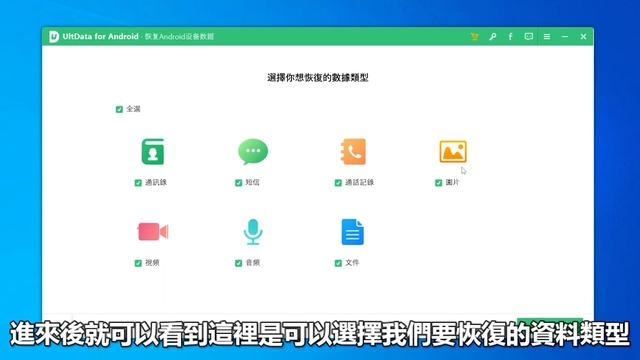Select the green Messages speech bubble icon
The image size is (640, 360).
click(x=253, y=151)
